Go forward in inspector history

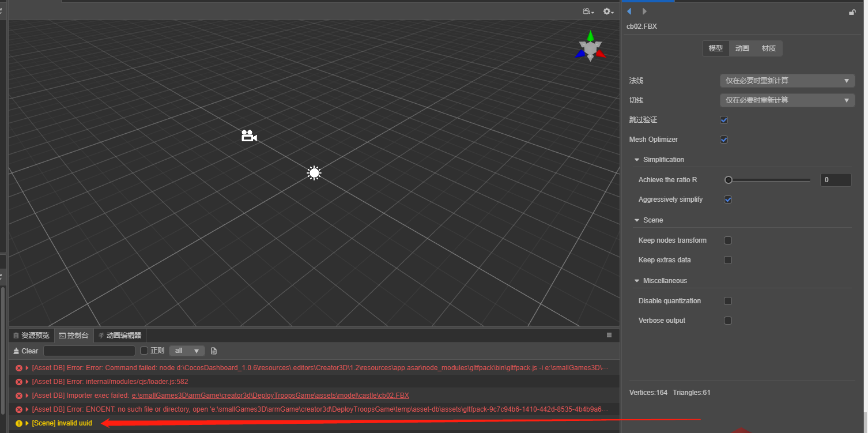(644, 12)
